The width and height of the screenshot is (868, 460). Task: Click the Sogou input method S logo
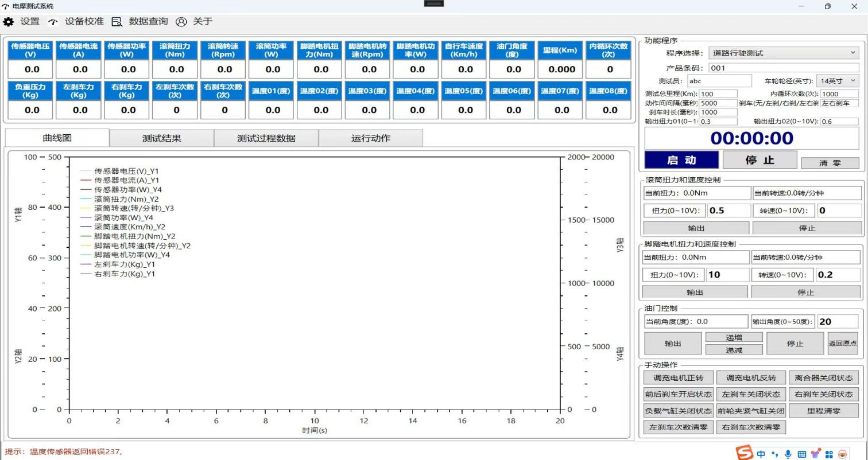pos(745,453)
